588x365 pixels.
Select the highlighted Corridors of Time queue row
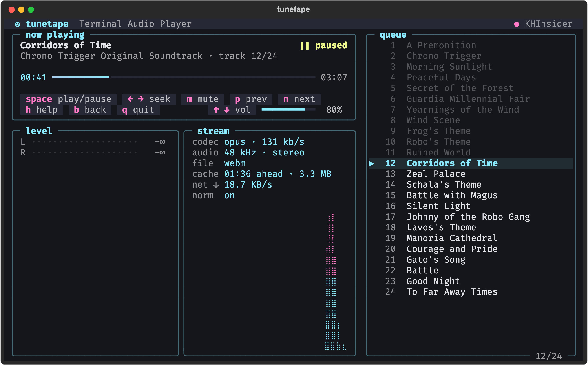point(471,163)
